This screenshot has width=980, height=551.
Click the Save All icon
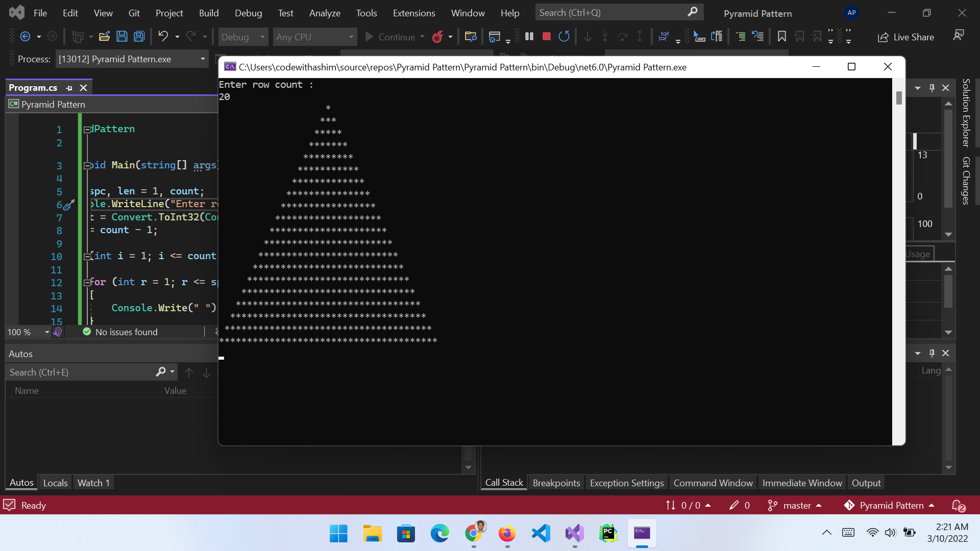(139, 37)
